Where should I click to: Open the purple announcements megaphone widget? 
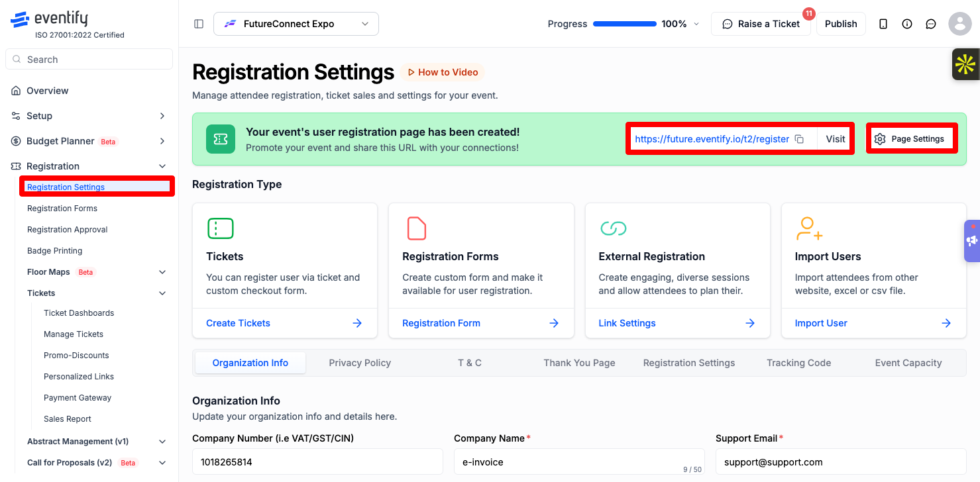[x=972, y=241]
